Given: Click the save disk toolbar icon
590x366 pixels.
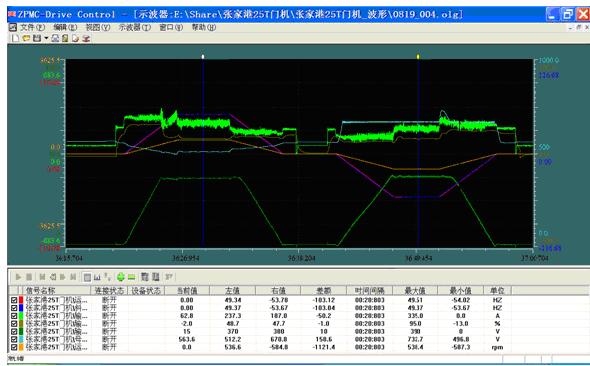Looking at the screenshot, I should 37,38.
